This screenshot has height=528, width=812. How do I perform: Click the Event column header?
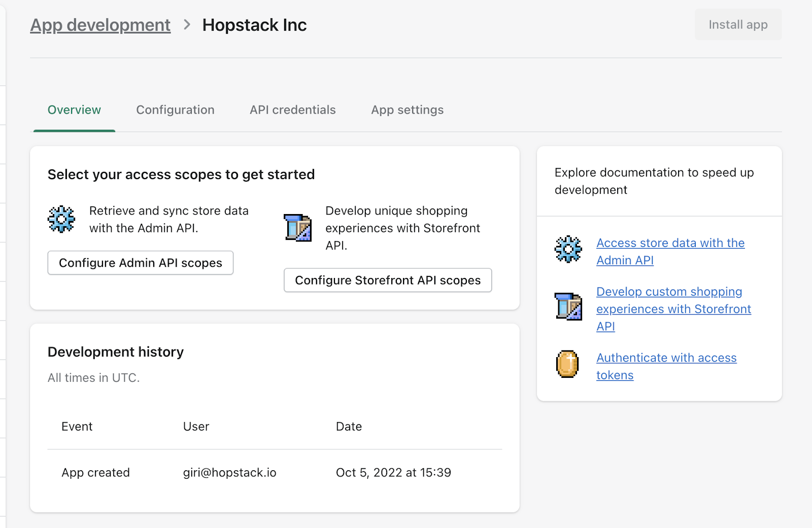pyautogui.click(x=77, y=427)
